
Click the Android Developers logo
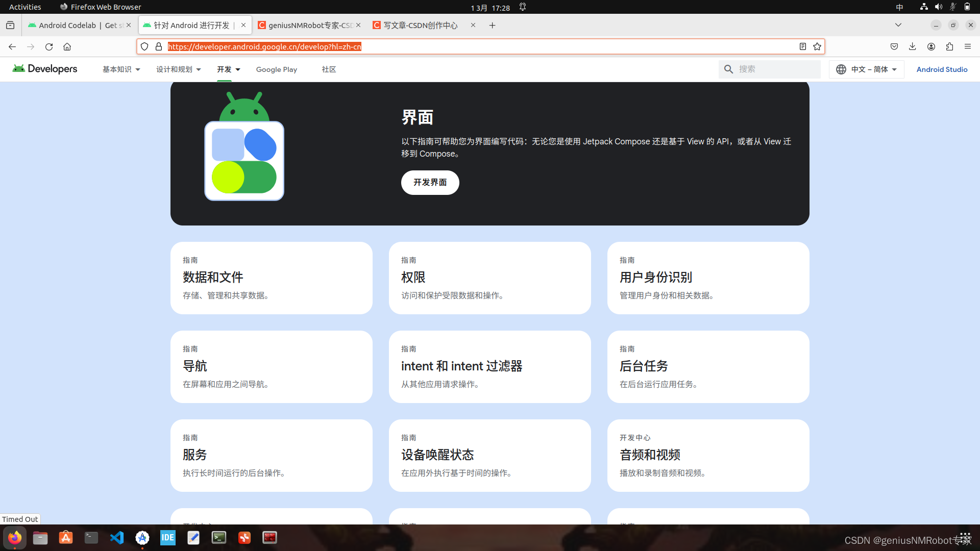pos(45,69)
